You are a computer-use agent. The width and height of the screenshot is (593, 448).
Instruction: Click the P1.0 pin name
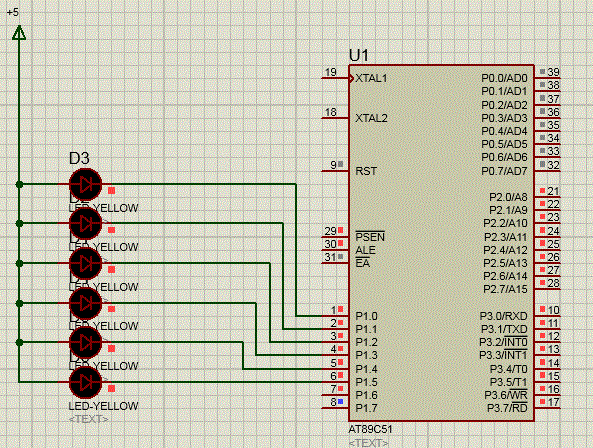click(x=366, y=316)
